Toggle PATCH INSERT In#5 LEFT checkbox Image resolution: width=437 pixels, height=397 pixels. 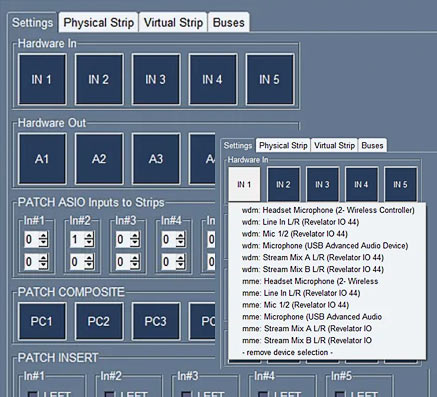tap(340, 394)
